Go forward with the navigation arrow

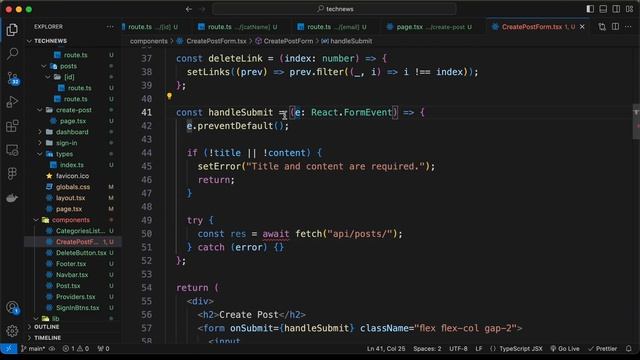point(202,9)
